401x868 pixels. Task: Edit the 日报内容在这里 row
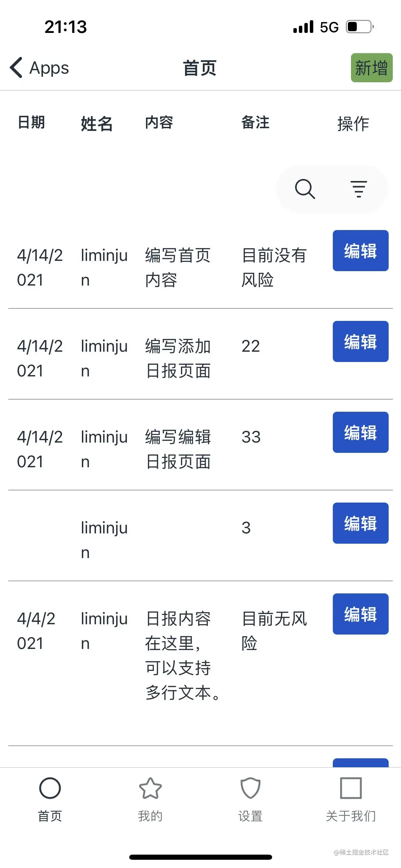[x=361, y=614]
